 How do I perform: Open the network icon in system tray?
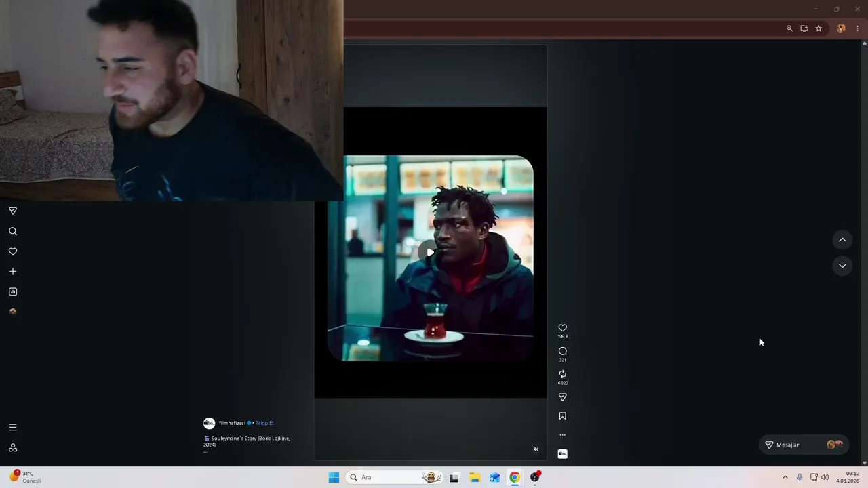(x=814, y=477)
